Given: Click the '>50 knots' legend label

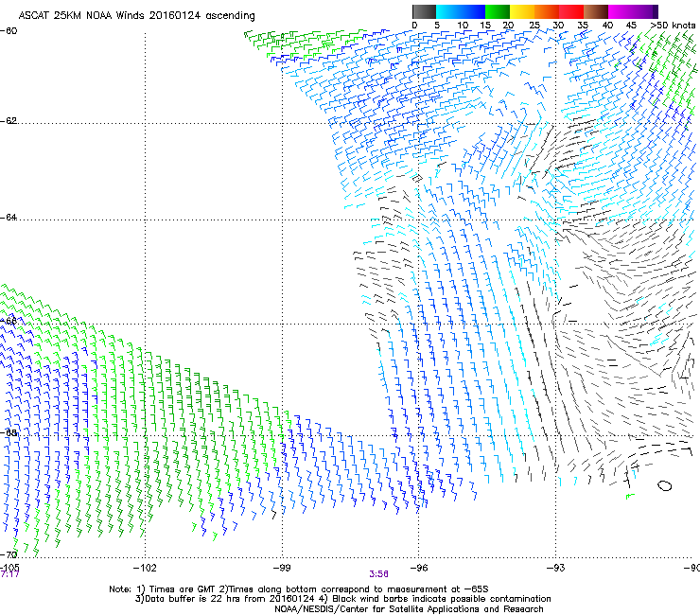Looking at the screenshot, I should (673, 26).
